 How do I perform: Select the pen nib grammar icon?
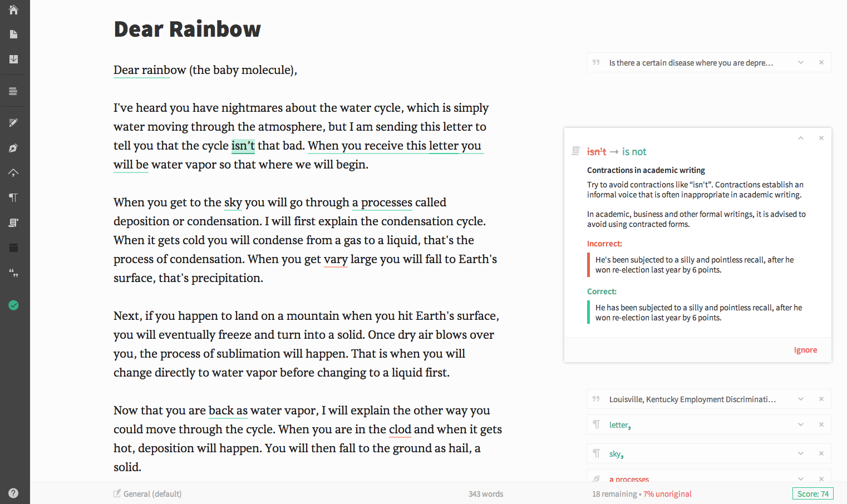coord(13,148)
